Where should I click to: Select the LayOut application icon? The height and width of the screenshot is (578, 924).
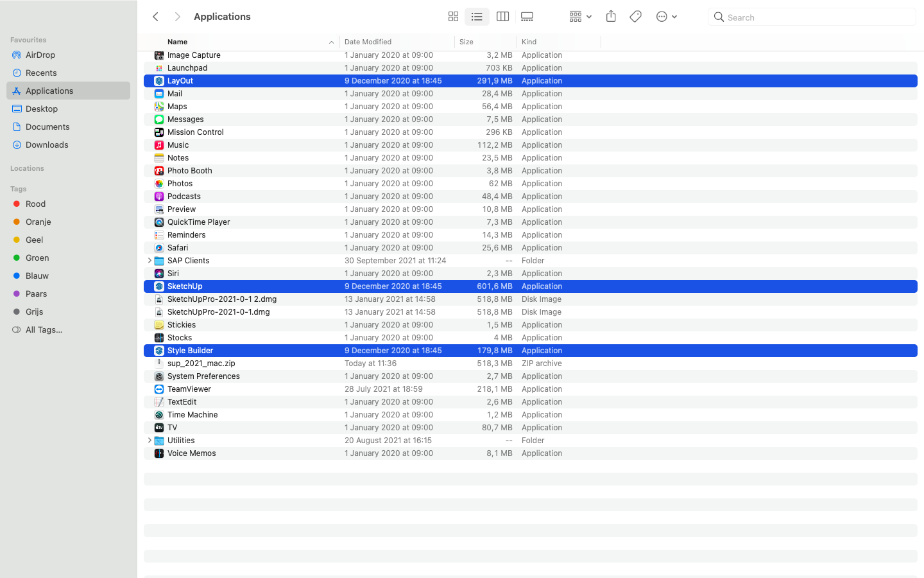pyautogui.click(x=159, y=81)
